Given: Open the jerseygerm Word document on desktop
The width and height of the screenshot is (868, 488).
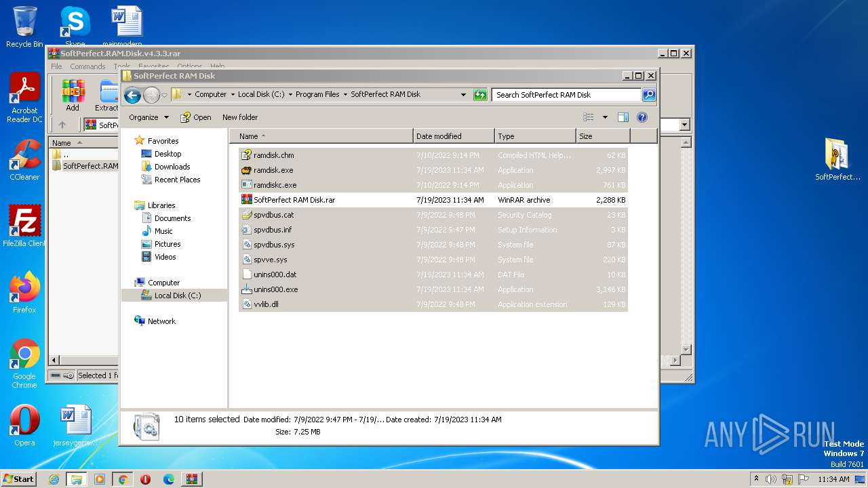Looking at the screenshot, I should (75, 425).
